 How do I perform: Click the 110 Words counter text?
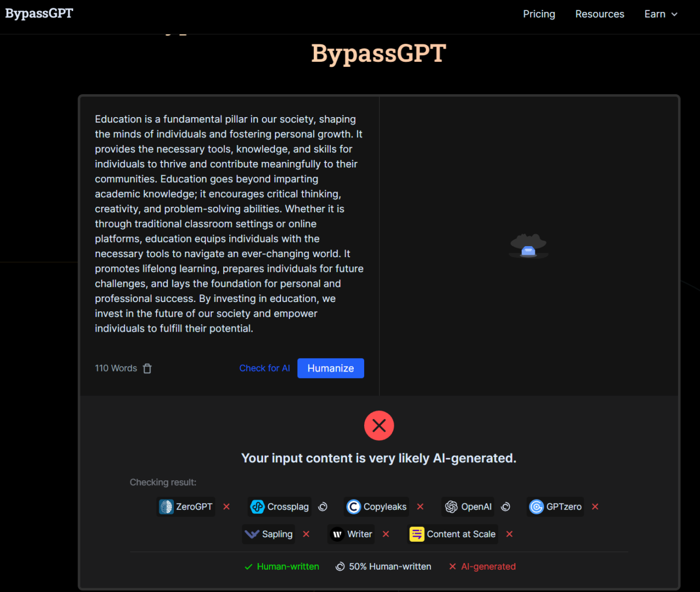116,368
